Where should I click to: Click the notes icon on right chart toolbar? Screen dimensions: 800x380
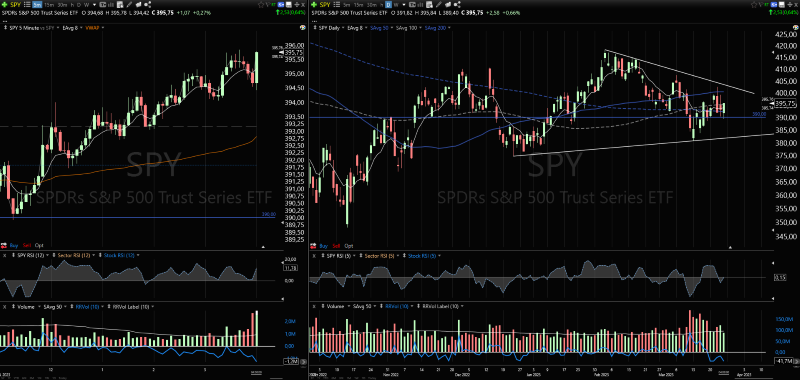[430, 5]
